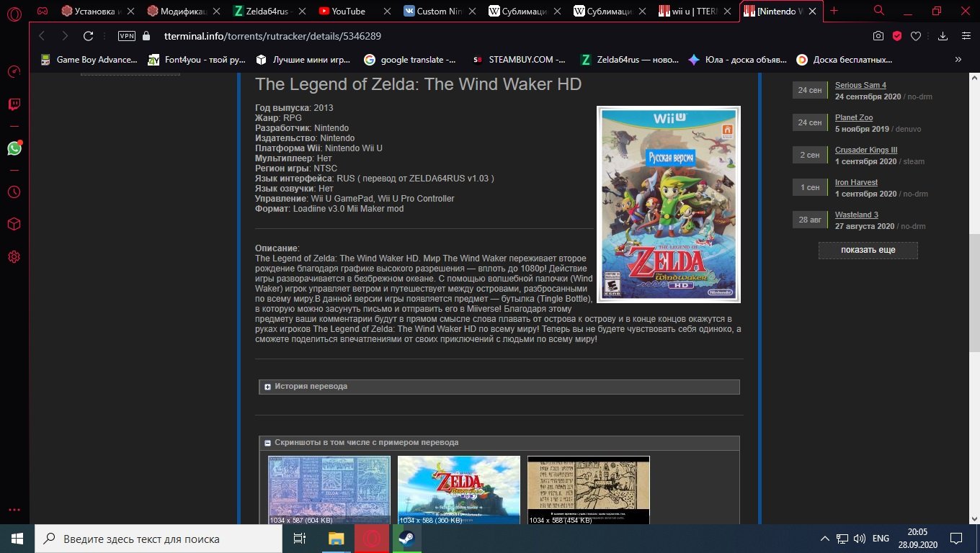Image resolution: width=980 pixels, height=553 pixels.
Task: Switch to the Модификац tab
Action: [x=182, y=11]
